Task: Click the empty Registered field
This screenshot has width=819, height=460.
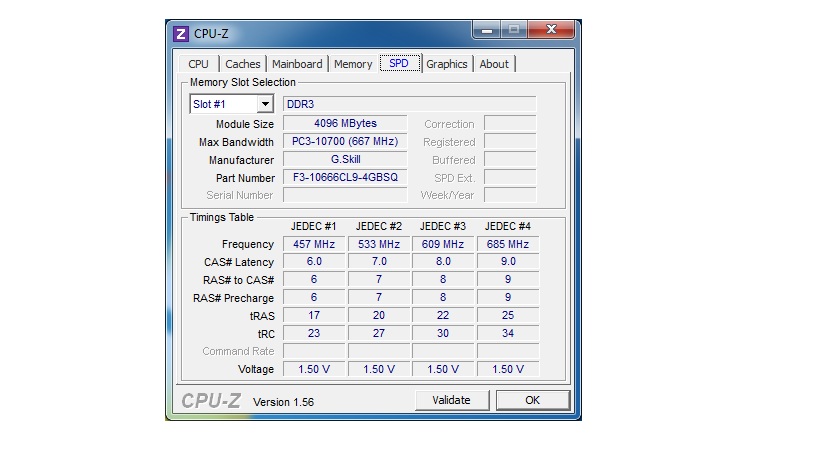Action: 510,141
